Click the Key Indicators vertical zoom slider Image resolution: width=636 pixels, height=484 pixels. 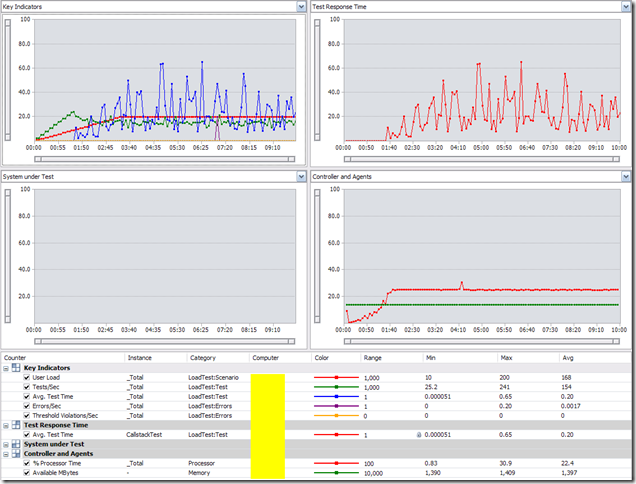point(8,80)
